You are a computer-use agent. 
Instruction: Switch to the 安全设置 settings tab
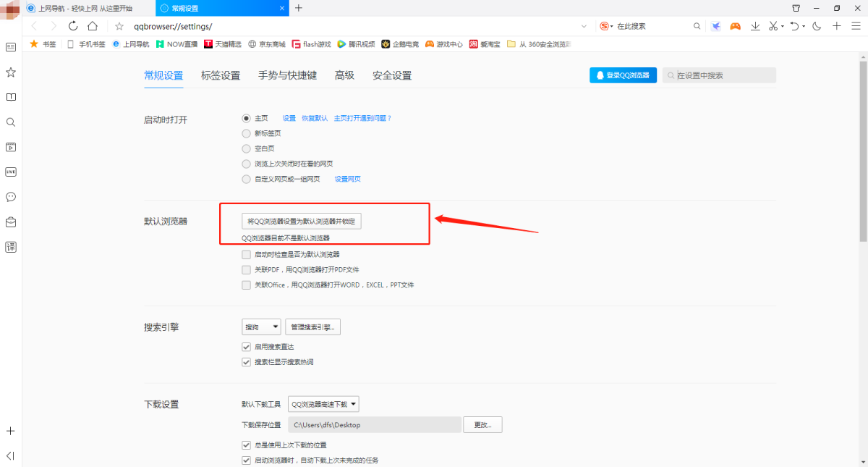point(392,75)
